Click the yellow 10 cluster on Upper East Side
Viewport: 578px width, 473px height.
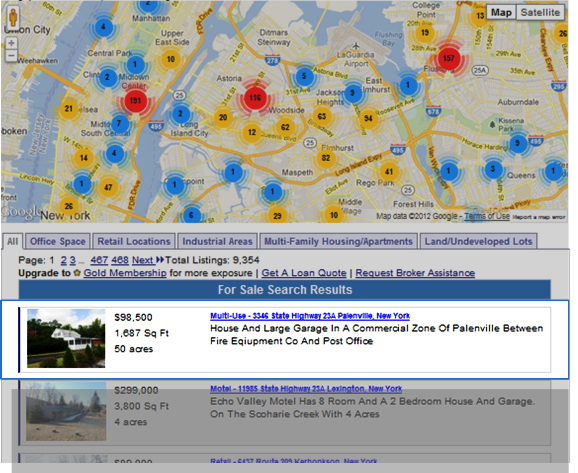[x=171, y=59]
